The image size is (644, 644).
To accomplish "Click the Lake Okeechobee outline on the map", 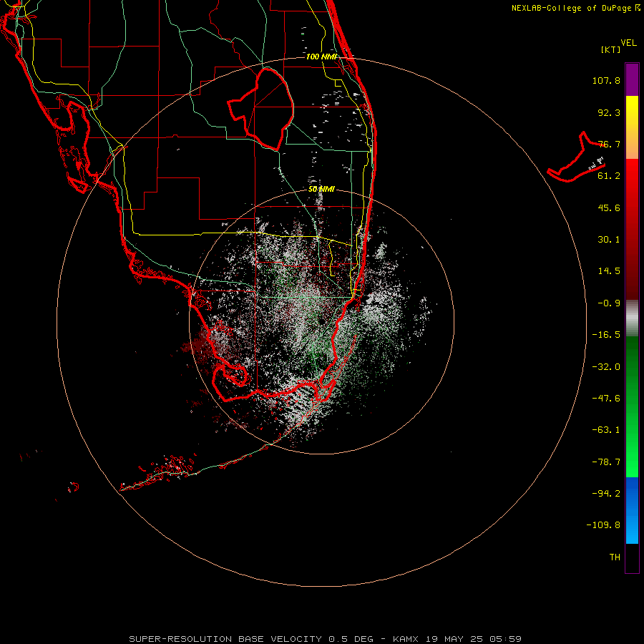I will tap(261, 109).
